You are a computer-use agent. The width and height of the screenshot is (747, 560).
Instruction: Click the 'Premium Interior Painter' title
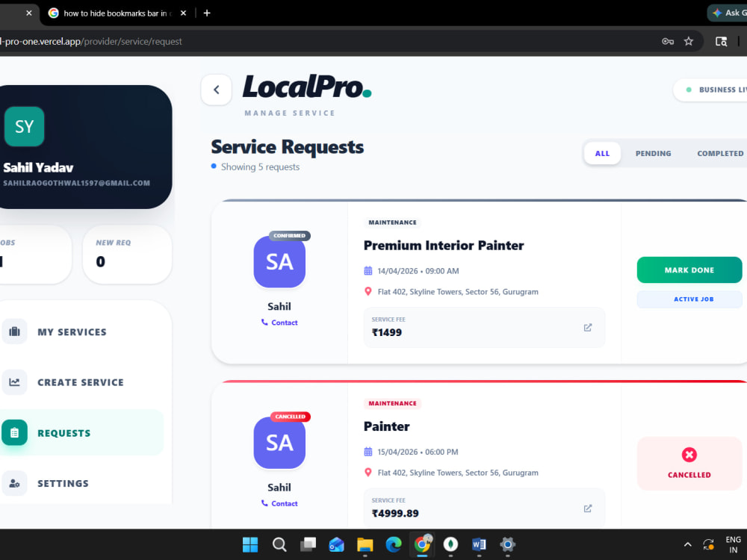coord(444,245)
